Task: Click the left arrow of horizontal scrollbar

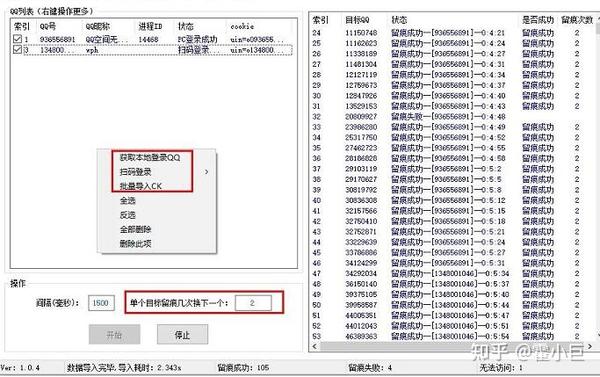Action: [315, 346]
